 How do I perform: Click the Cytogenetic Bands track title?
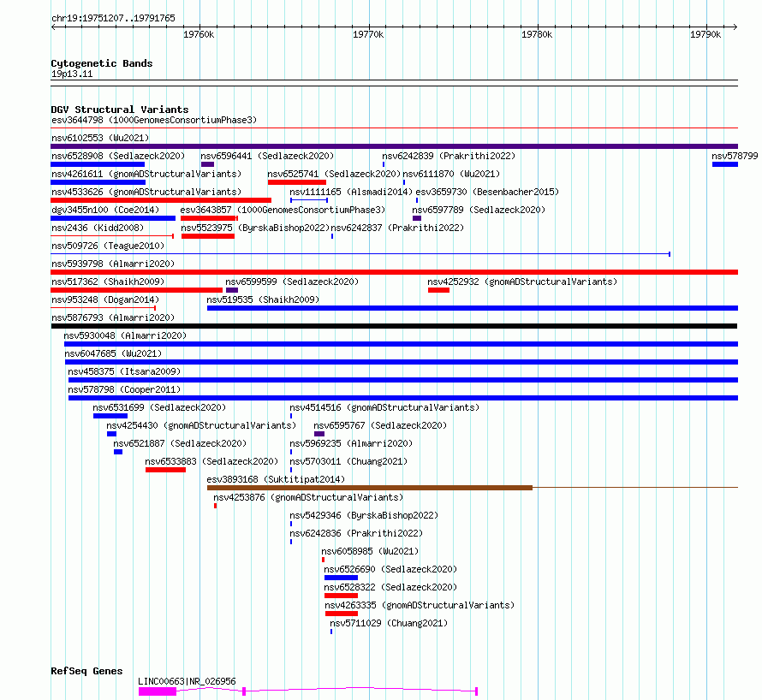[x=102, y=63]
